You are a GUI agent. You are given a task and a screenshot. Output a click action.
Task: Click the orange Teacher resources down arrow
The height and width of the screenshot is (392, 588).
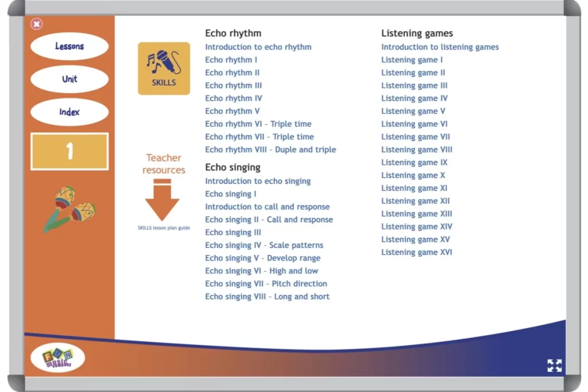click(163, 200)
